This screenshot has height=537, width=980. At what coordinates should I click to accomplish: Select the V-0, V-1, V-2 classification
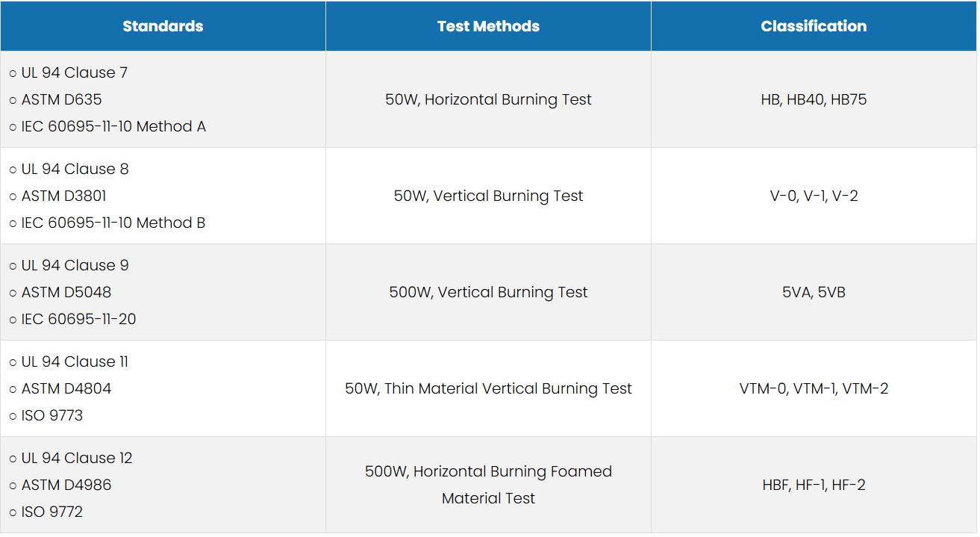pos(814,196)
